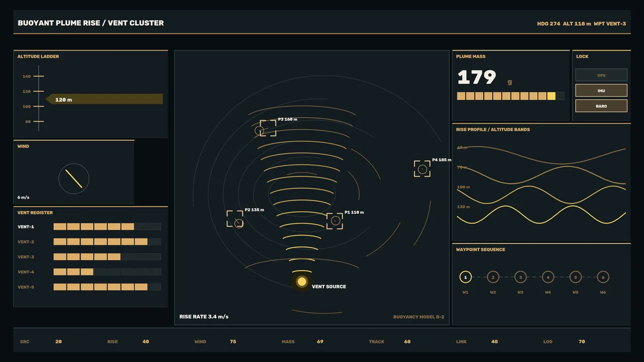Image resolution: width=644 pixels, height=362 pixels.
Task: Jump to waypoint 3 node
Action: click(x=520, y=277)
